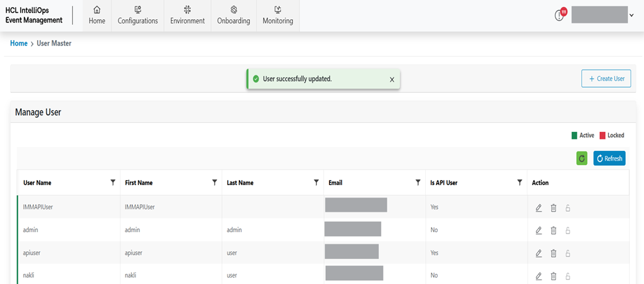Screen dimensions: 644x284
Task: Open the User Name column filter
Action: 113,183
